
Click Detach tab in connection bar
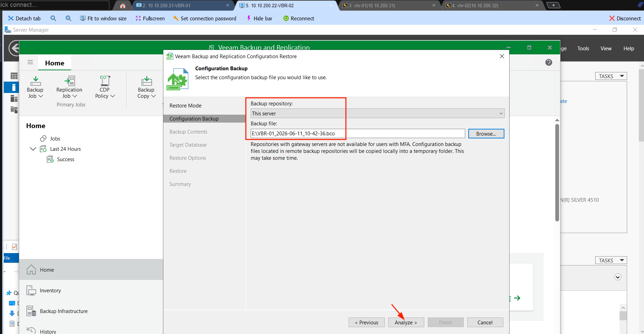point(24,18)
